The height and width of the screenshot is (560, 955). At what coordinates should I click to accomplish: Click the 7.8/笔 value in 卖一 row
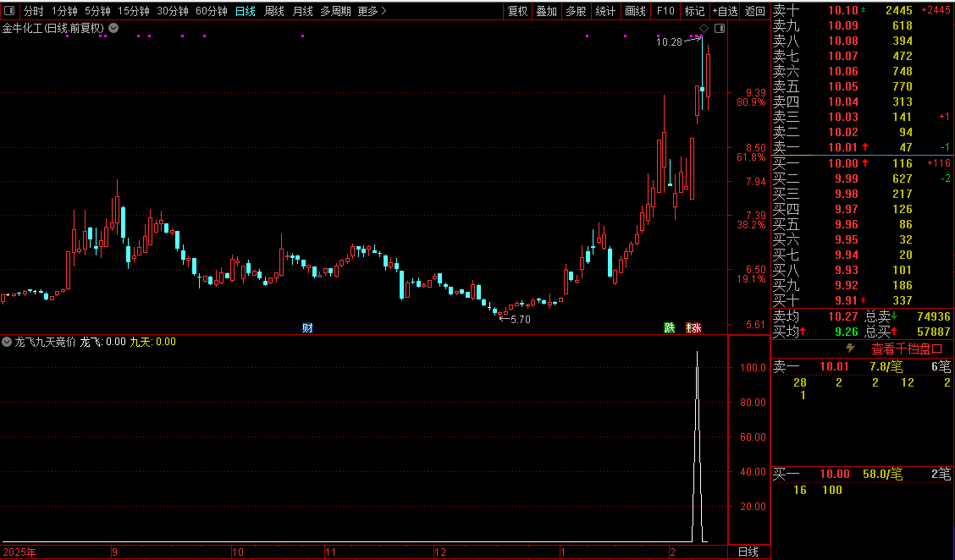(886, 366)
